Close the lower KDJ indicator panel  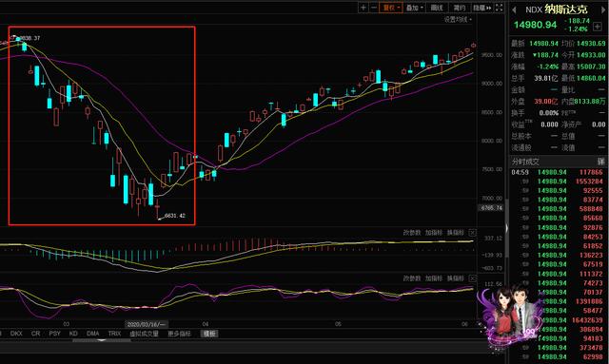click(472, 278)
